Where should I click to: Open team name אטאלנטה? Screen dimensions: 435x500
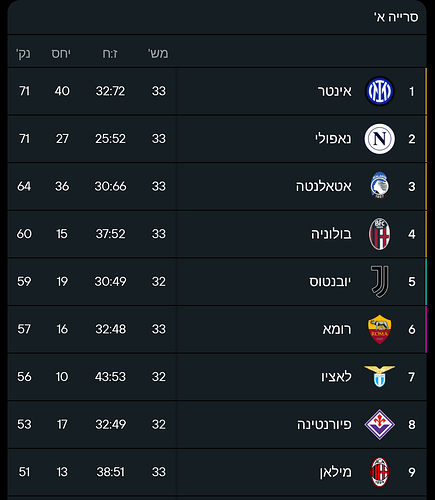[x=324, y=186]
